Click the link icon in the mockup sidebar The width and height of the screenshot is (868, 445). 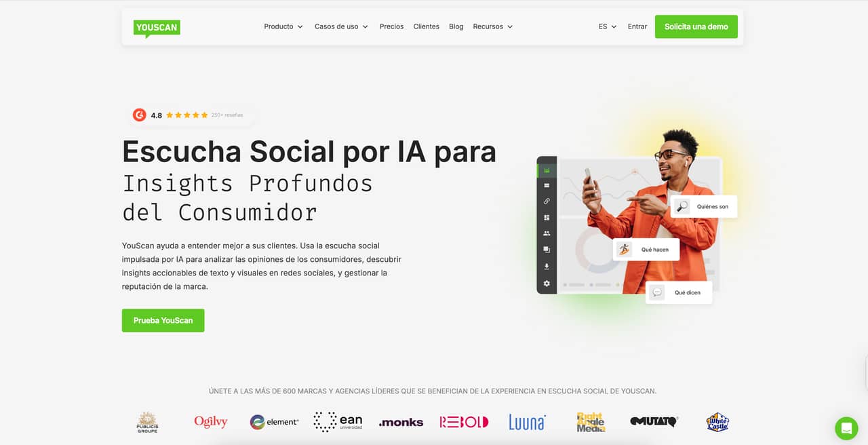[547, 201]
